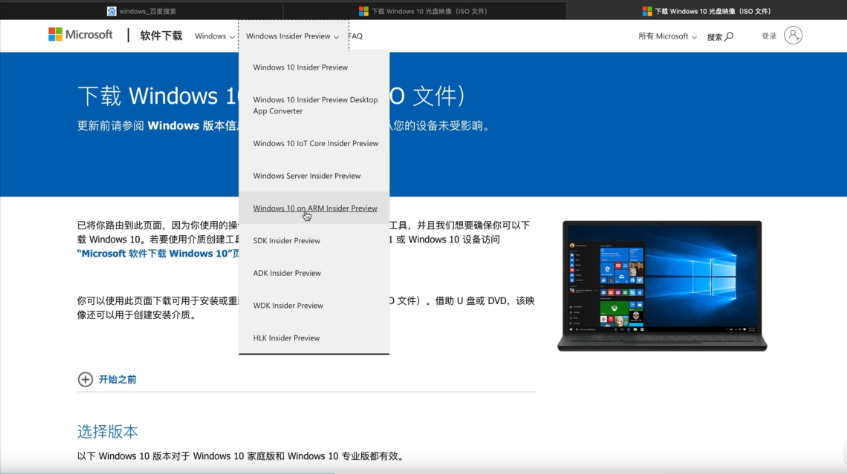Image resolution: width=847 pixels, height=474 pixels.
Task: Click the search magnifier icon
Action: pyautogui.click(x=729, y=37)
